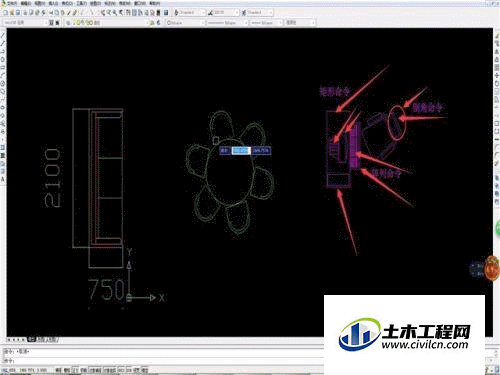Open the 视图 (View) menu
This screenshot has width=500, height=375.
click(40, 3)
